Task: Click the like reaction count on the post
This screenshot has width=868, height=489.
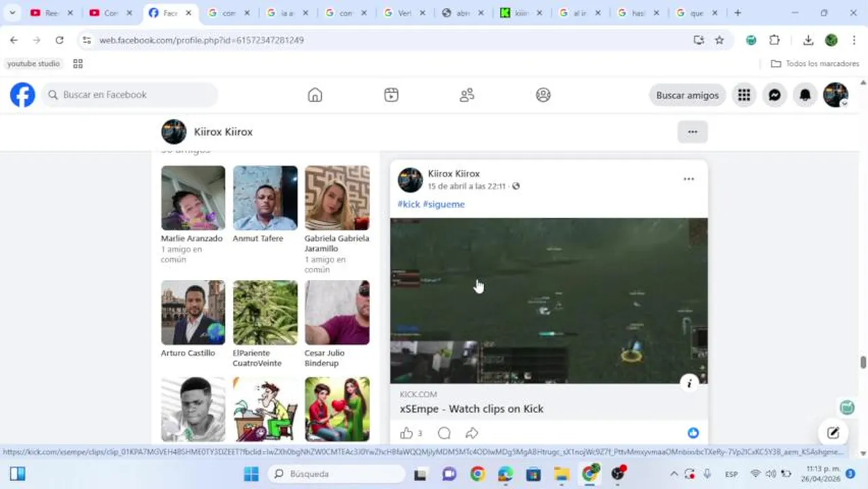Action: coord(420,433)
